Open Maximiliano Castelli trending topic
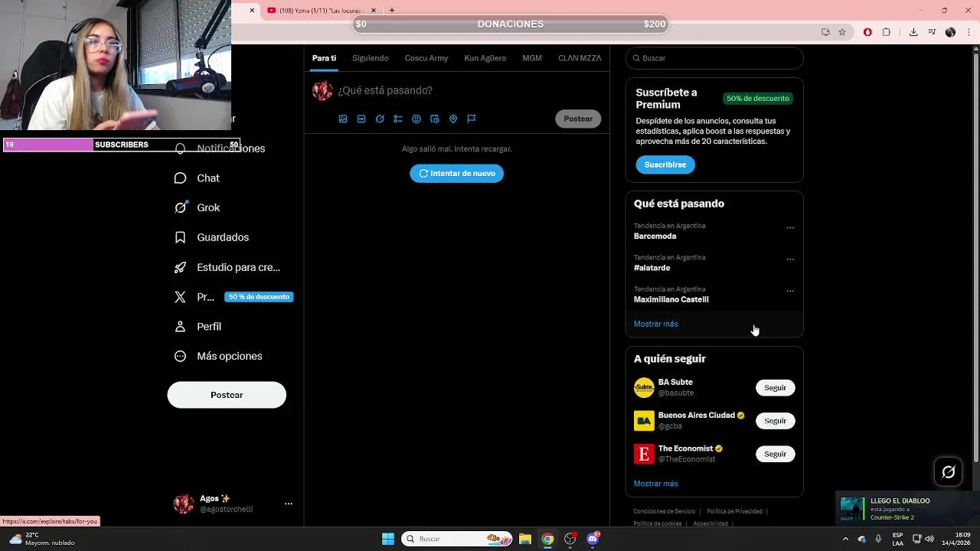Viewport: 980px width, 551px height. pos(671,299)
